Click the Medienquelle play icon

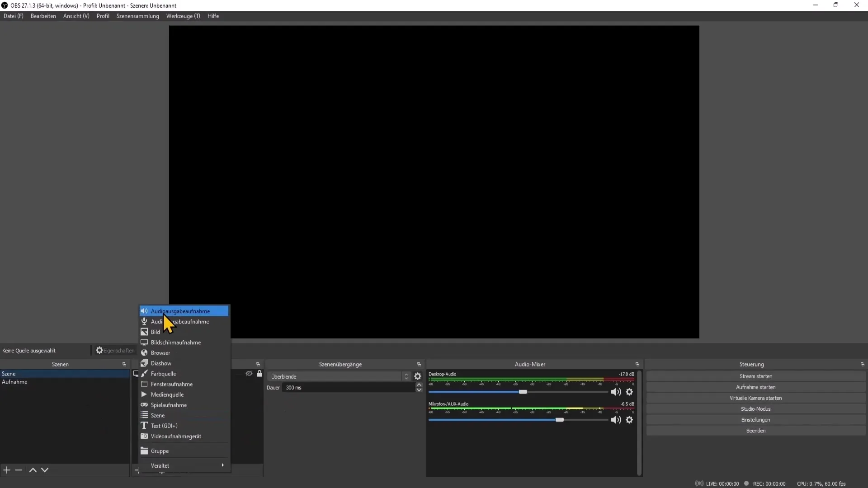tap(144, 394)
